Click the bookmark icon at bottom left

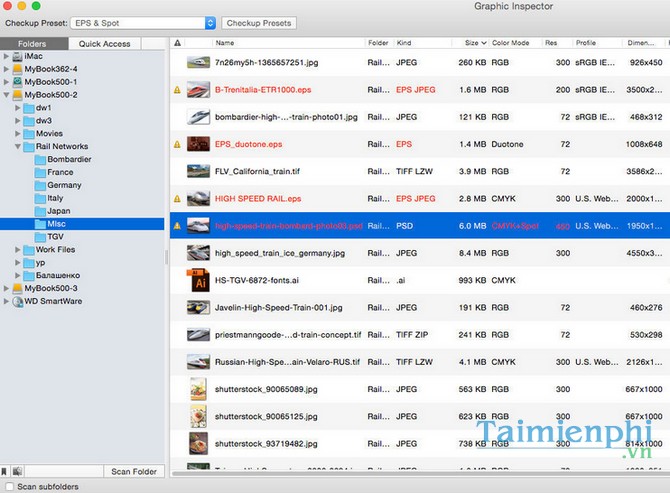tap(4, 471)
